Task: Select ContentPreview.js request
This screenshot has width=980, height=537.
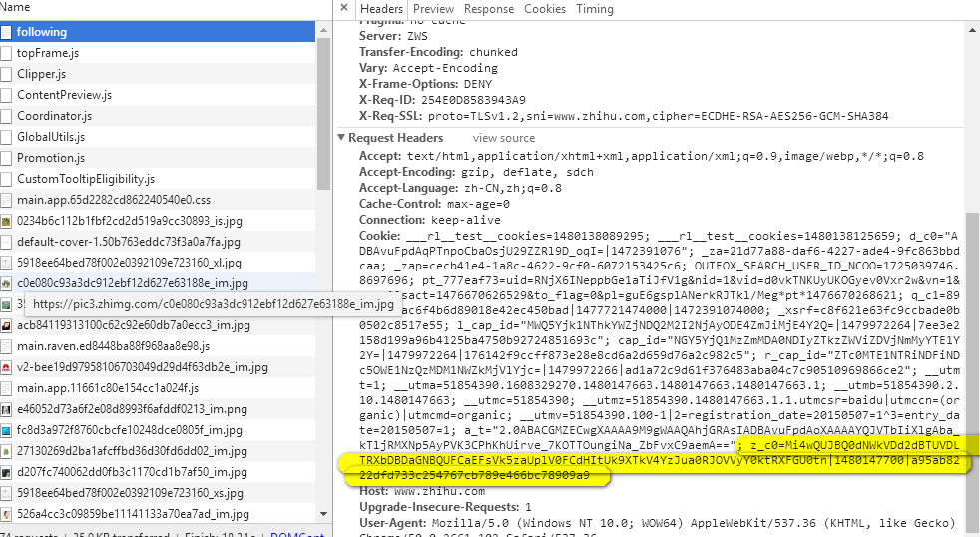Action: 158,95
